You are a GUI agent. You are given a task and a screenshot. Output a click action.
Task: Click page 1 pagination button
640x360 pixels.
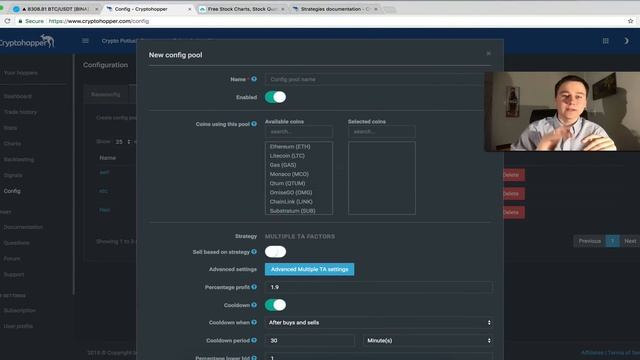click(x=612, y=241)
